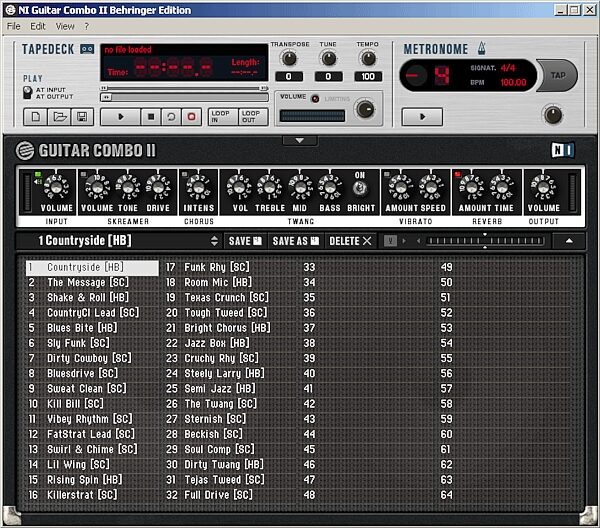Create a new tapedeck file
Screen dimensions: 600x528
36,117
